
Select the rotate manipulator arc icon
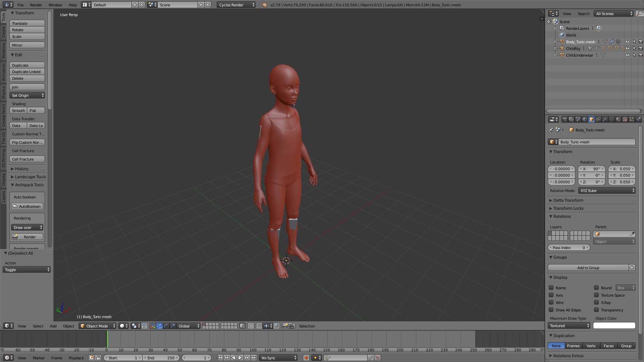(166, 326)
